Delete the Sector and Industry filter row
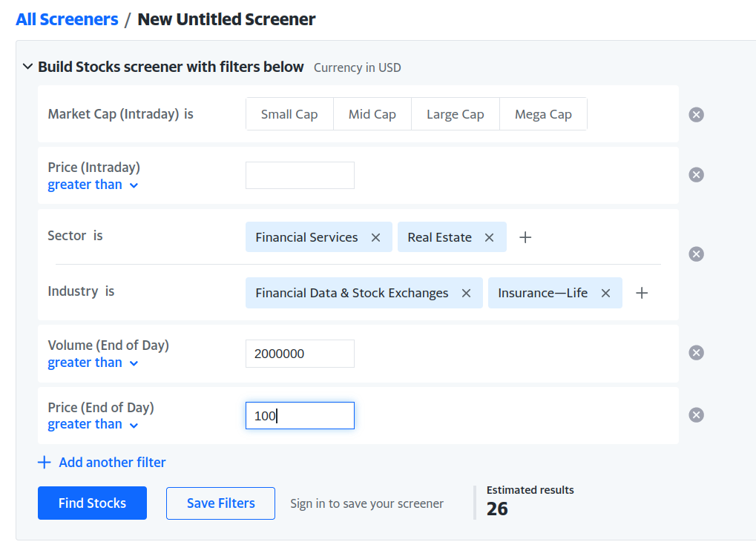Screen dimensions: 756x559 click(x=696, y=254)
